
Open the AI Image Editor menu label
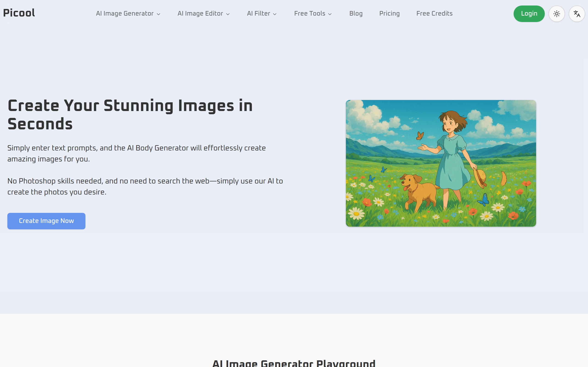(x=200, y=14)
